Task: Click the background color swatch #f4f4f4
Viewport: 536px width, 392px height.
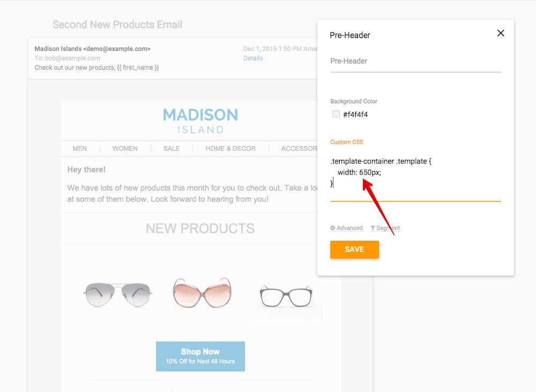Action: pos(336,114)
